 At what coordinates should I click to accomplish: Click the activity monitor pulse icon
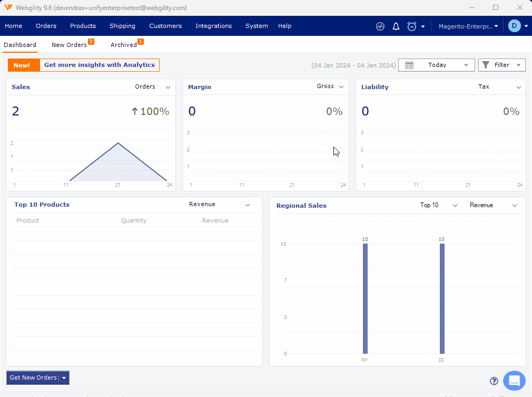pyautogui.click(x=380, y=26)
